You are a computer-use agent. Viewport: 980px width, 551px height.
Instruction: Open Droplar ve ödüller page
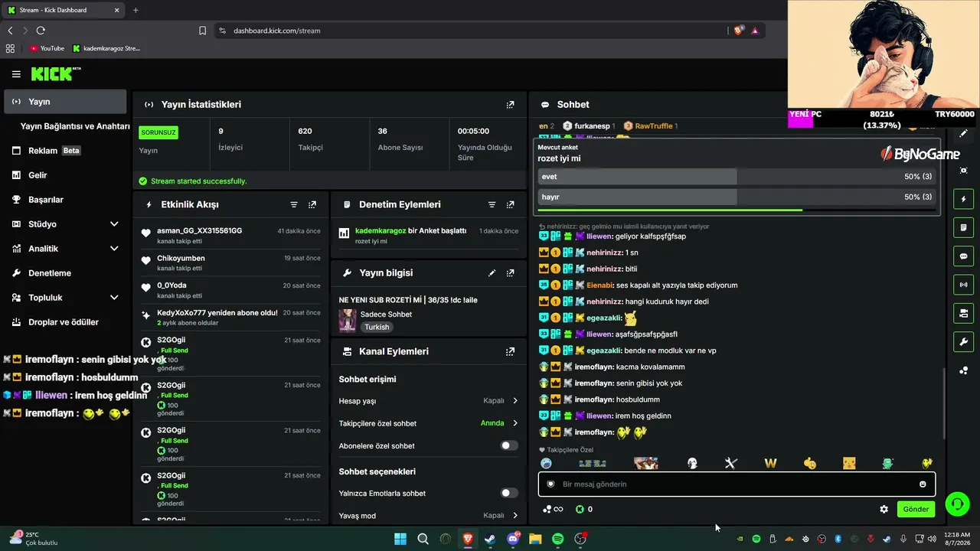click(65, 322)
